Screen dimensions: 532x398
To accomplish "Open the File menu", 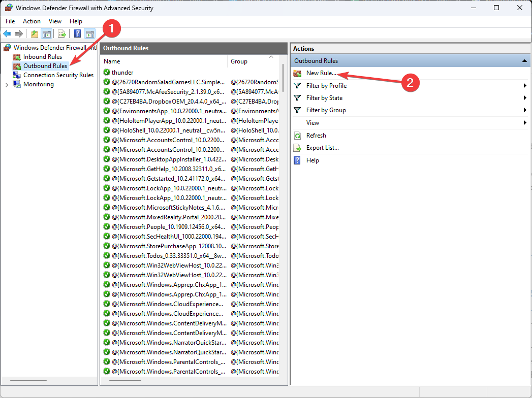I will (10, 21).
